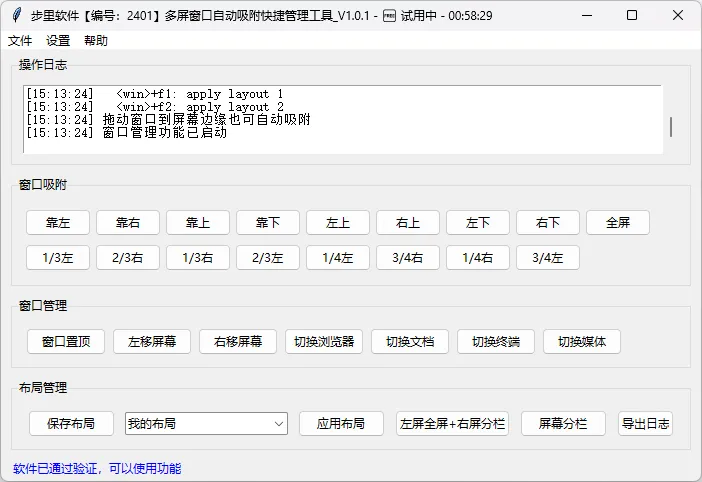Apply the 1/3左 snap layout
Screen dimensions: 702x482
pyautogui.click(x=58, y=257)
